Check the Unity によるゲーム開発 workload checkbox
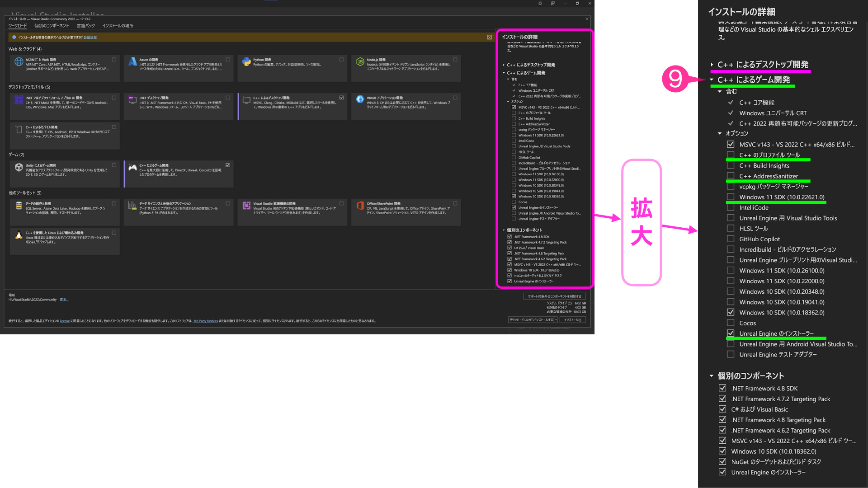The image size is (868, 488). 114,165
